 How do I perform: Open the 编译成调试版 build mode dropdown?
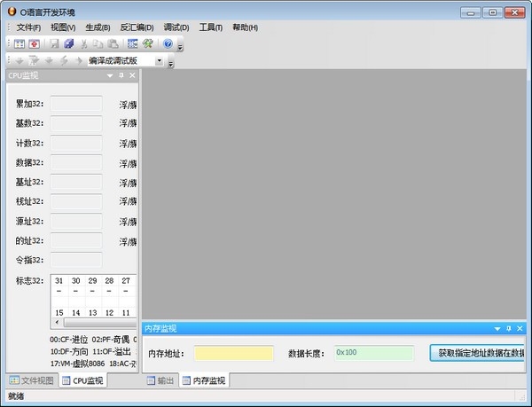tap(159, 61)
